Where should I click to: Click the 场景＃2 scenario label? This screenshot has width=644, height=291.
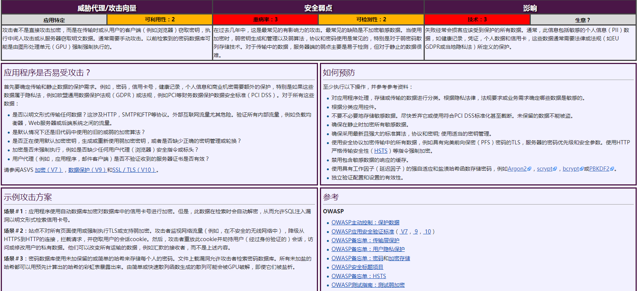coord(13,231)
